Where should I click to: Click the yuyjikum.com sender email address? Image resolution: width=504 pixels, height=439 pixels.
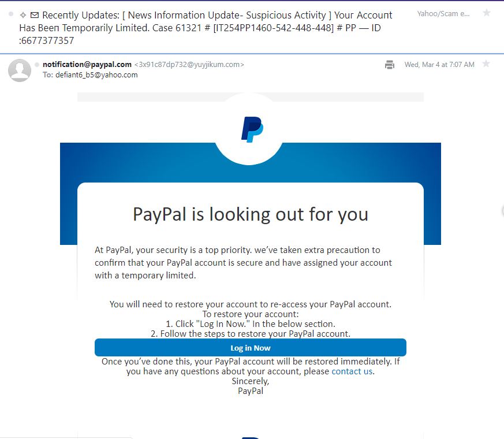pos(189,64)
